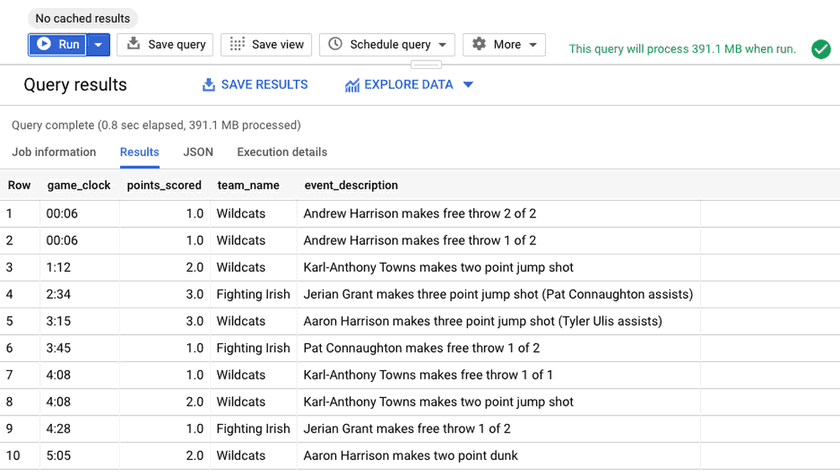
Task: Open the Run button dropdown arrow
Action: point(98,45)
